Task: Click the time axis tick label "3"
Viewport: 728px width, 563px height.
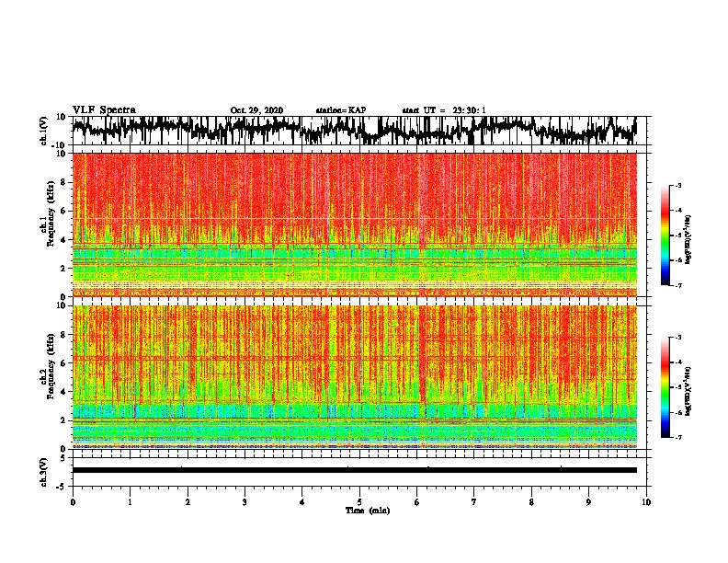Action: click(245, 502)
